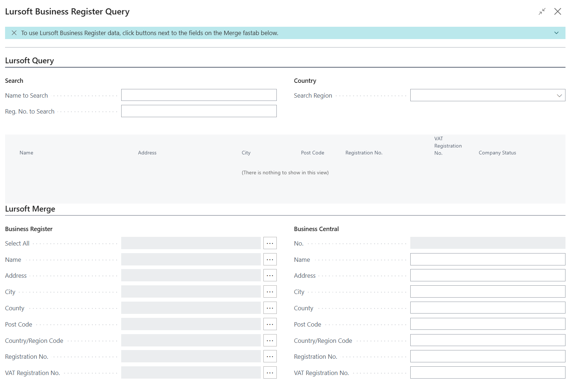This screenshot has width=572, height=392.
Task: Click the Business Register Post Code read-only field
Action: 191,324
